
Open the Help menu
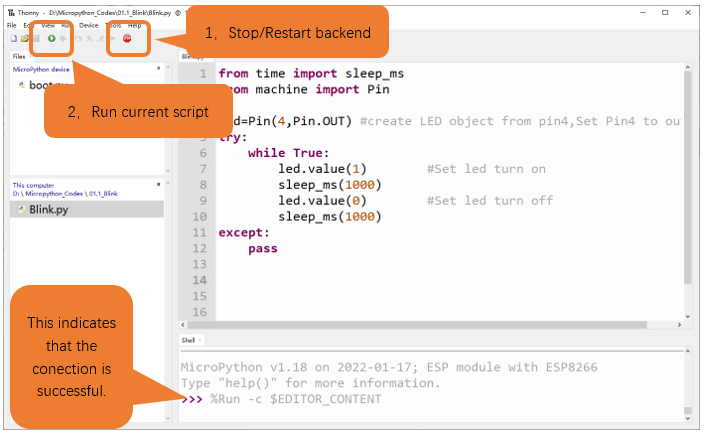135,25
